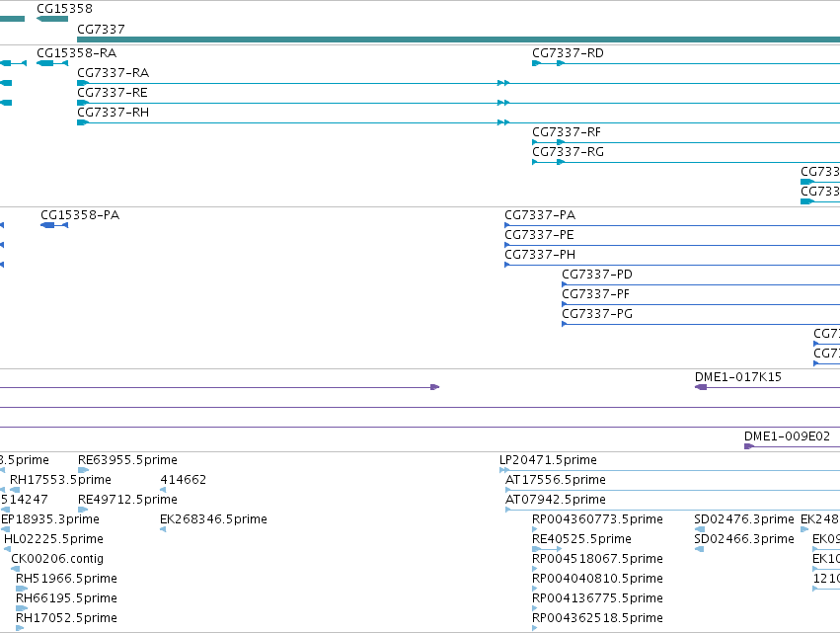Click the RE40525.5prime EST glyph

(547, 549)
